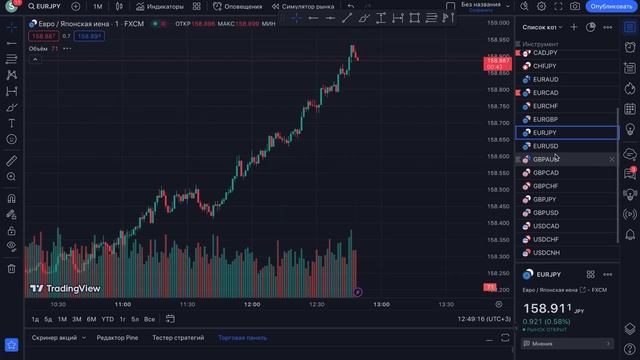
Task: Select the YTD time range
Action: pos(107,319)
